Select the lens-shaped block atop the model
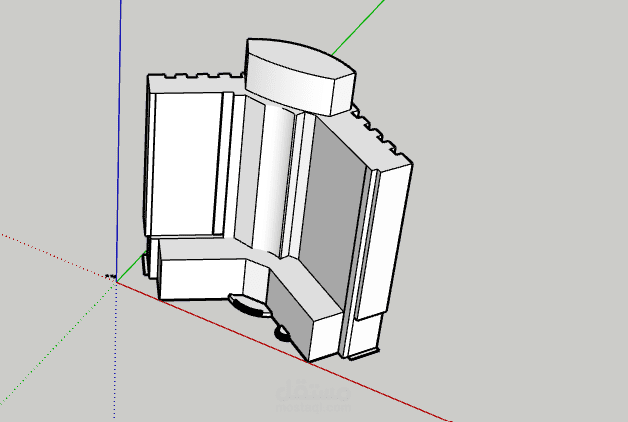Viewport: 628px width, 422px height. (300, 76)
